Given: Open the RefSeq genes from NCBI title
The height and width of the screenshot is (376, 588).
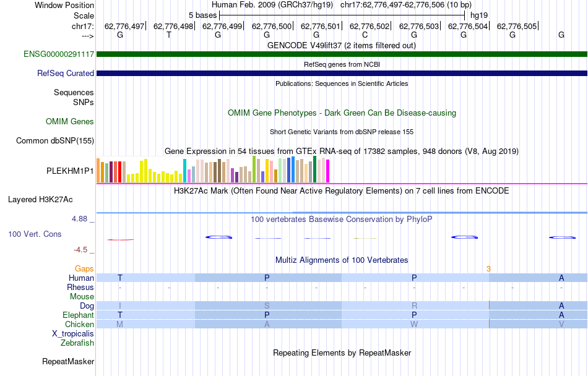Looking at the screenshot, I should [x=342, y=64].
